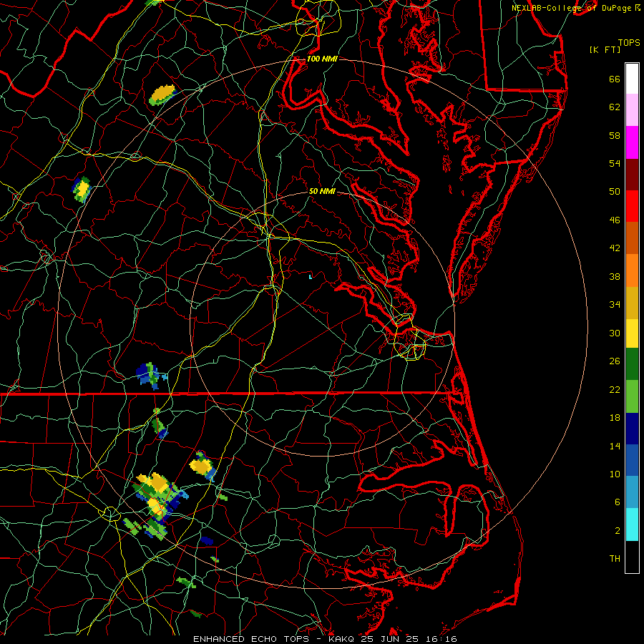Click the 66 value on the legend
This screenshot has height=644, width=644.
[x=615, y=79]
